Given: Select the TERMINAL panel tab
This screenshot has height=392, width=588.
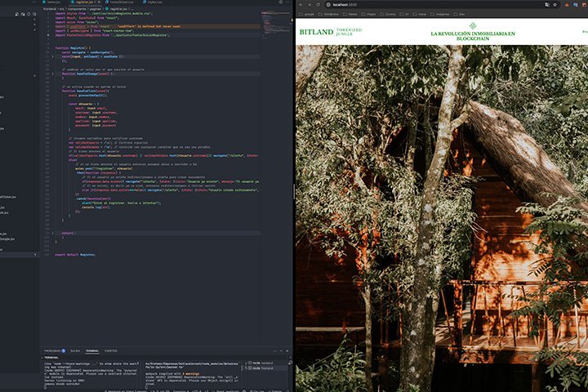Looking at the screenshot, I should 91,350.
